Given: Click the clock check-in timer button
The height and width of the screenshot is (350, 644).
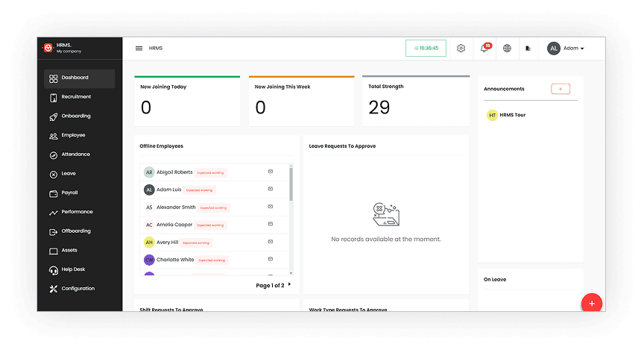Looking at the screenshot, I should pos(426,49).
